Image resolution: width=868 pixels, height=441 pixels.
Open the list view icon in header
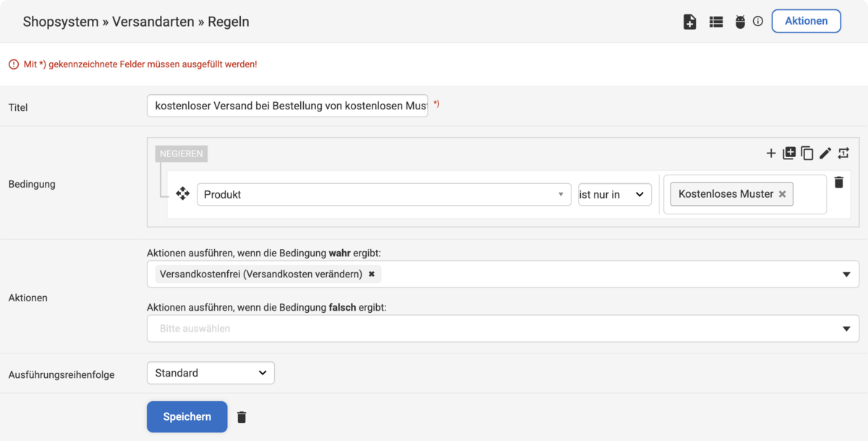(716, 22)
